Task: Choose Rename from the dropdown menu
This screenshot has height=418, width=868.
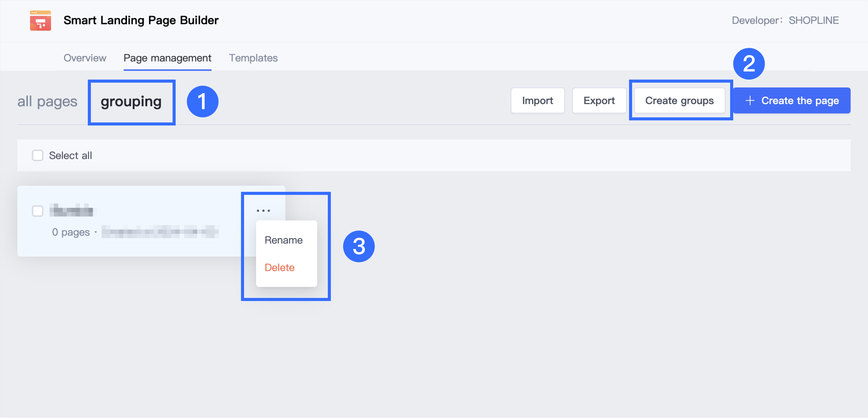Action: tap(284, 240)
